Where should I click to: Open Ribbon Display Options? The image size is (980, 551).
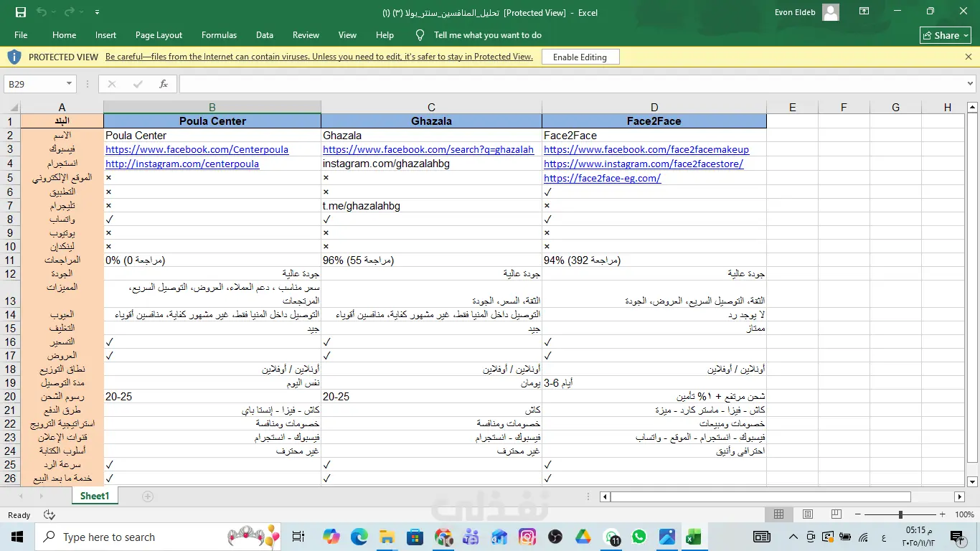pos(865,11)
